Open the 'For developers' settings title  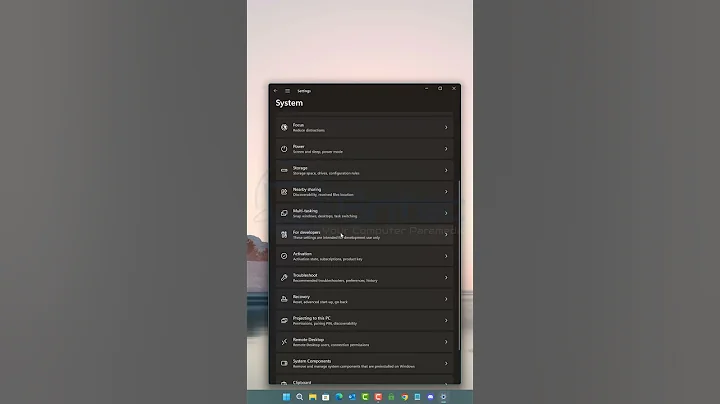(x=307, y=232)
